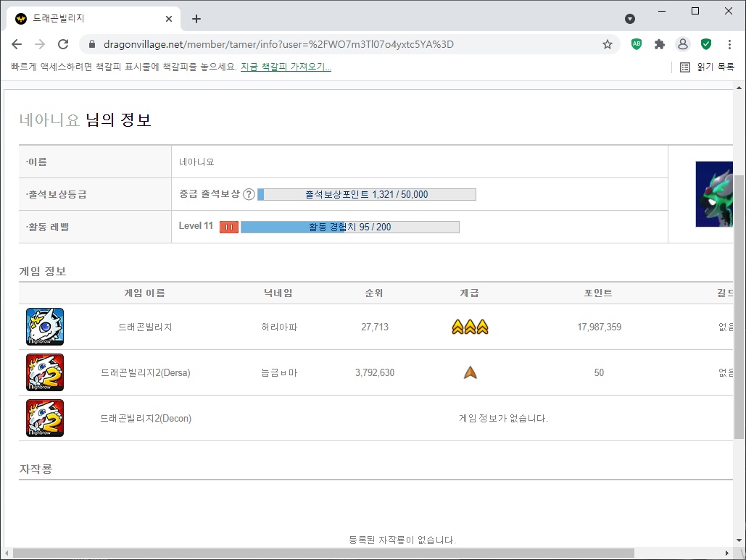The image size is (746, 560).
Task: Click the attendance reward points progress bar
Action: pyautogui.click(x=367, y=194)
